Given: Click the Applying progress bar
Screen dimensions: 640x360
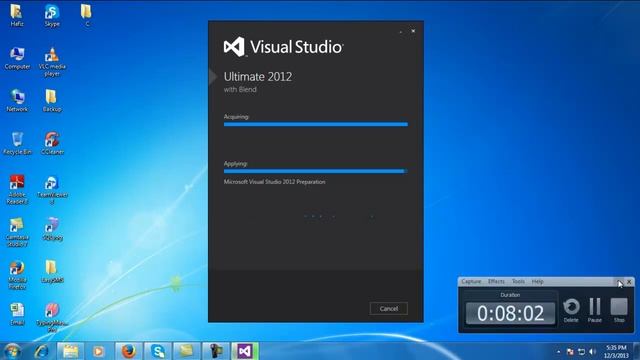Looking at the screenshot, I should (x=316, y=171).
